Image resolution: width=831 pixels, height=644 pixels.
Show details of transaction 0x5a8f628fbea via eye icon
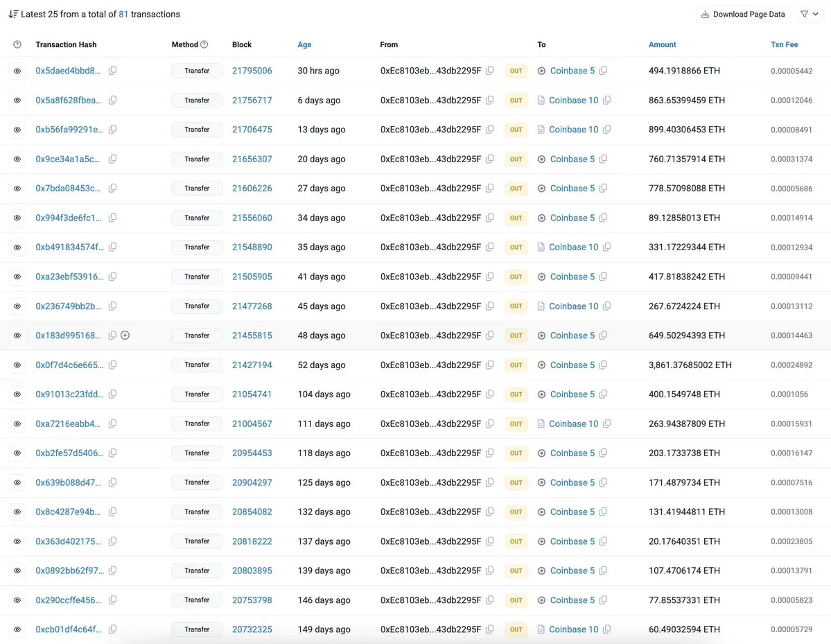click(x=17, y=100)
